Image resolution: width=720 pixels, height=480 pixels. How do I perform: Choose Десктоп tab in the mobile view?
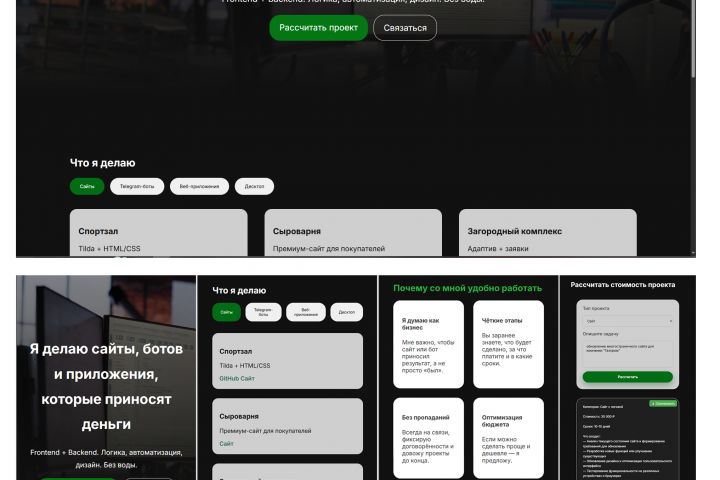pos(347,312)
